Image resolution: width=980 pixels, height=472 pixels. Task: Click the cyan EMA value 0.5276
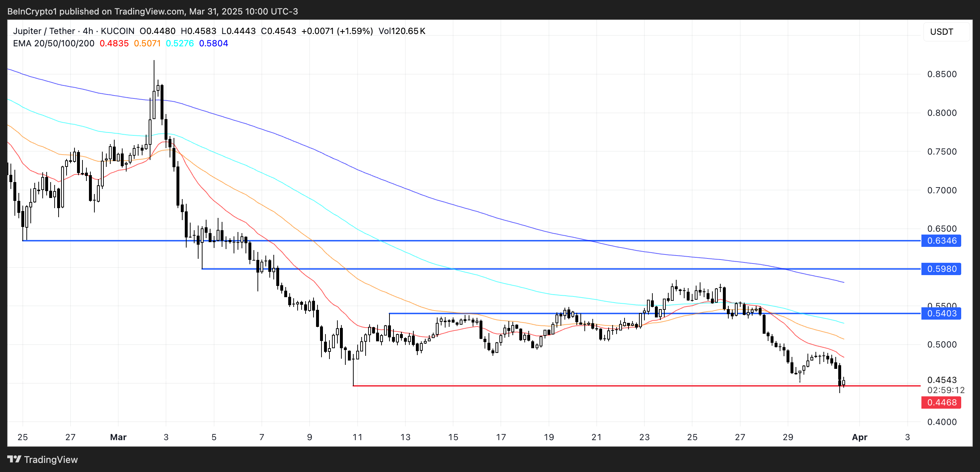tap(180, 43)
